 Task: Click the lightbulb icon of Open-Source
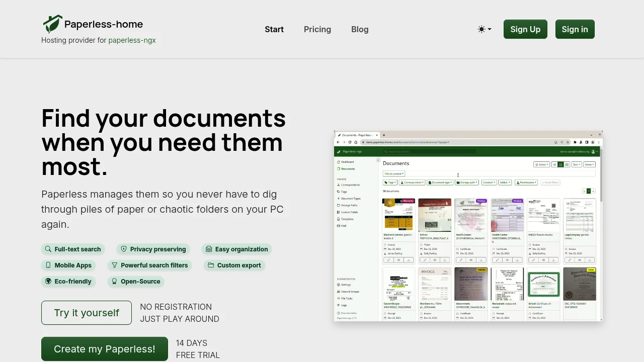coord(115,281)
